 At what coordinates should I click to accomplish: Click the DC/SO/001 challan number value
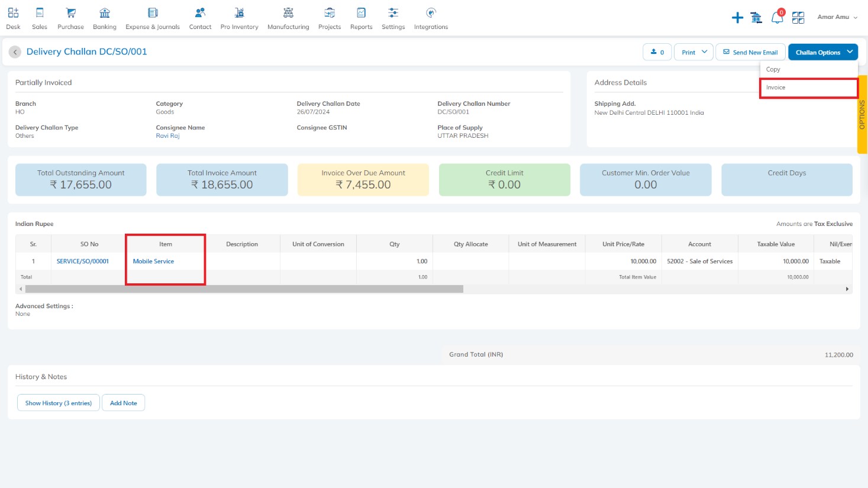coord(453,112)
